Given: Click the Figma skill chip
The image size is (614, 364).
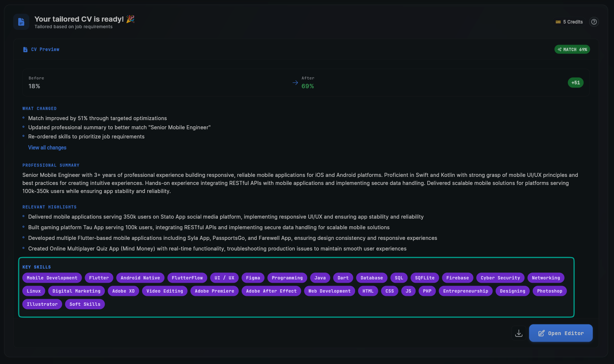Looking at the screenshot, I should pos(253,278).
